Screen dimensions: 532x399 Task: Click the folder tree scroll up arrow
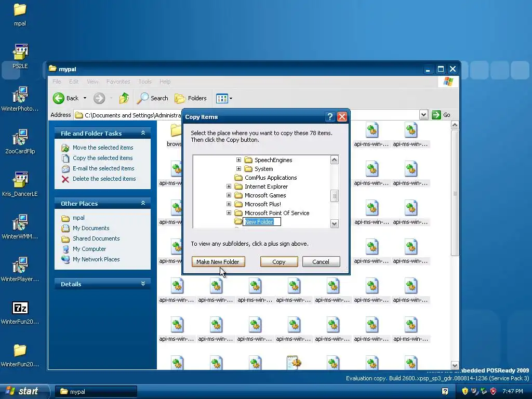(x=335, y=160)
